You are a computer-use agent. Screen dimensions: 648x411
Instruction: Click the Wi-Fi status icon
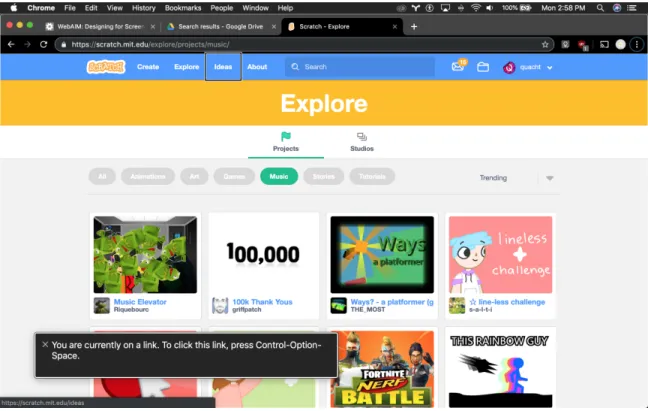(476, 8)
